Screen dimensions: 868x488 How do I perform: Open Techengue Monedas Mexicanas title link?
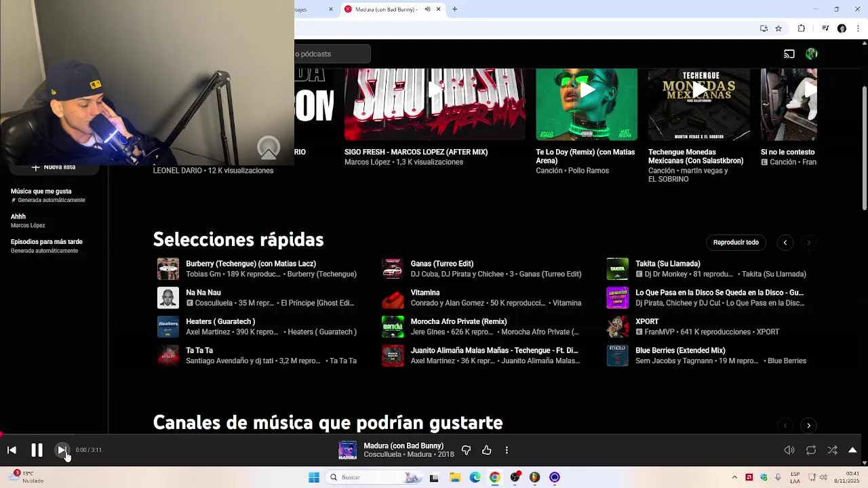(x=696, y=157)
